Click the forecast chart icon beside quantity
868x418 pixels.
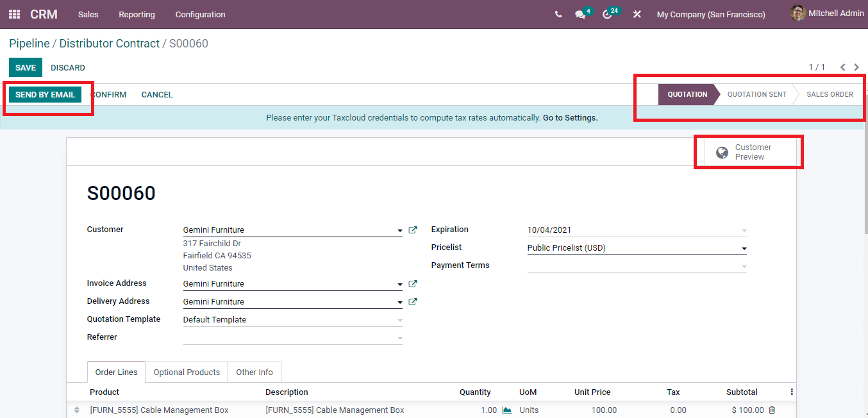pyautogui.click(x=507, y=410)
